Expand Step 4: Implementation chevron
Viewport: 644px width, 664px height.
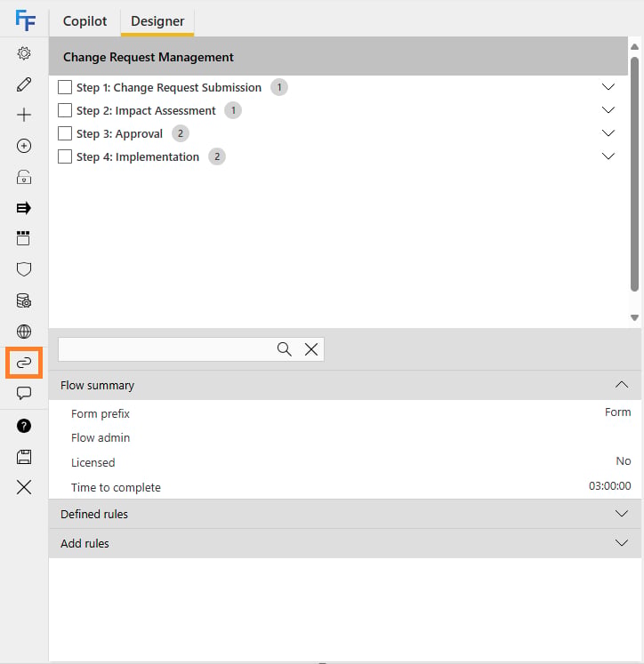tap(608, 156)
